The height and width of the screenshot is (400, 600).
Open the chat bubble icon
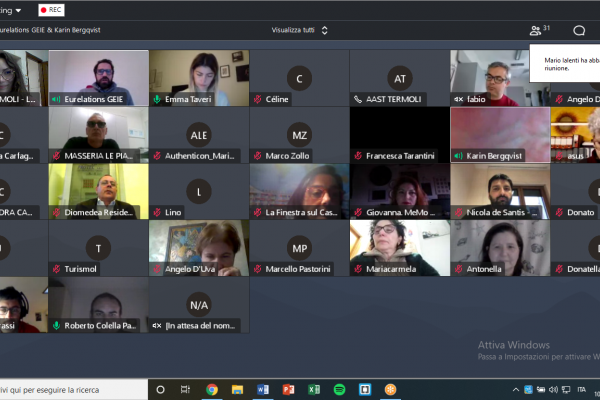[x=579, y=30]
